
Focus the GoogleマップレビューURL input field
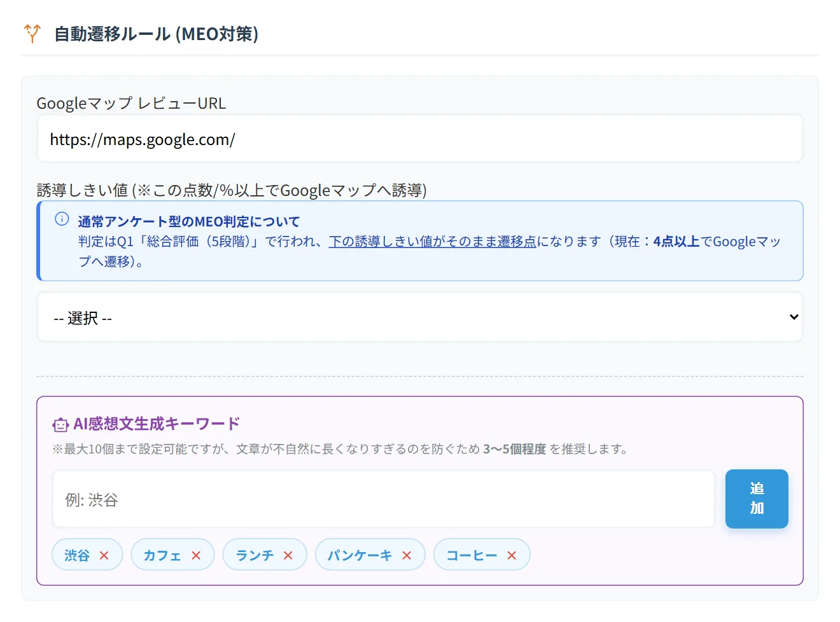(420, 139)
